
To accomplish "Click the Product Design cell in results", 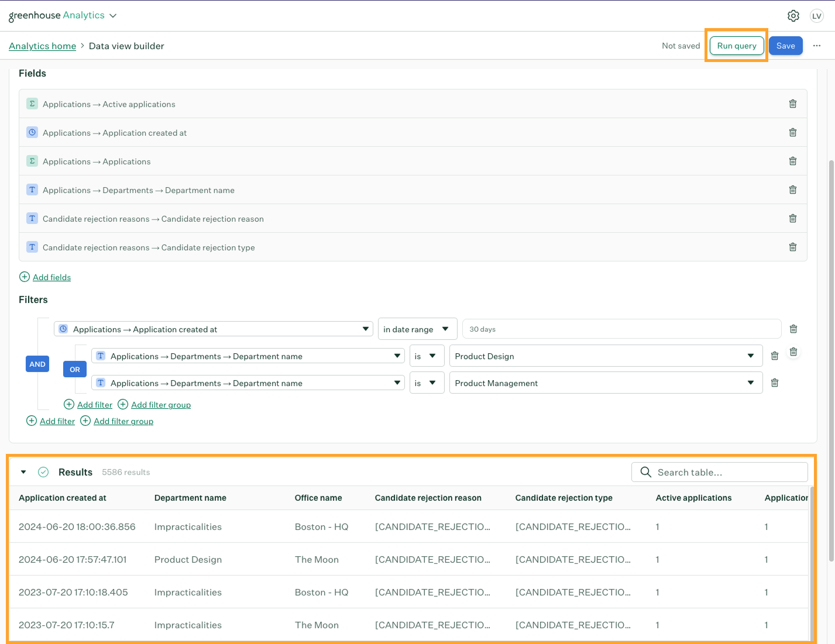I will (188, 559).
